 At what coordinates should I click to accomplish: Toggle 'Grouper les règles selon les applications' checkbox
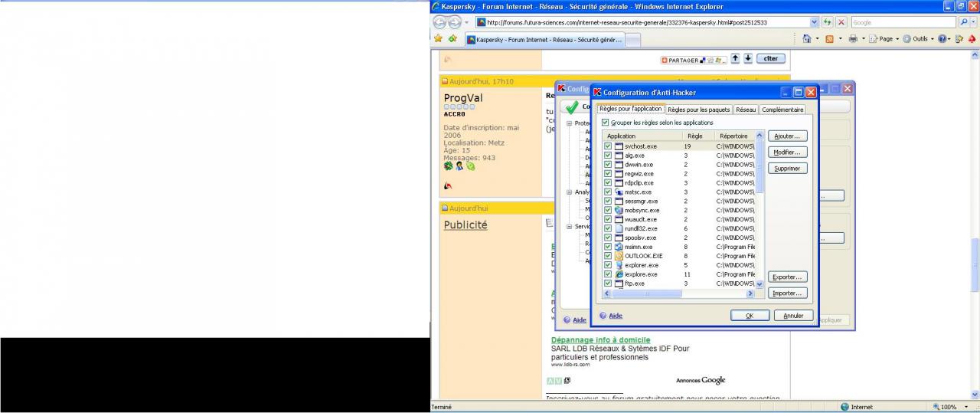tap(606, 123)
